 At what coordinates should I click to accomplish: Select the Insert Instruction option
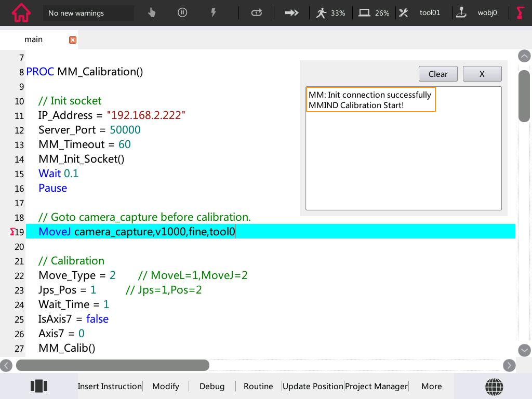[x=110, y=386]
